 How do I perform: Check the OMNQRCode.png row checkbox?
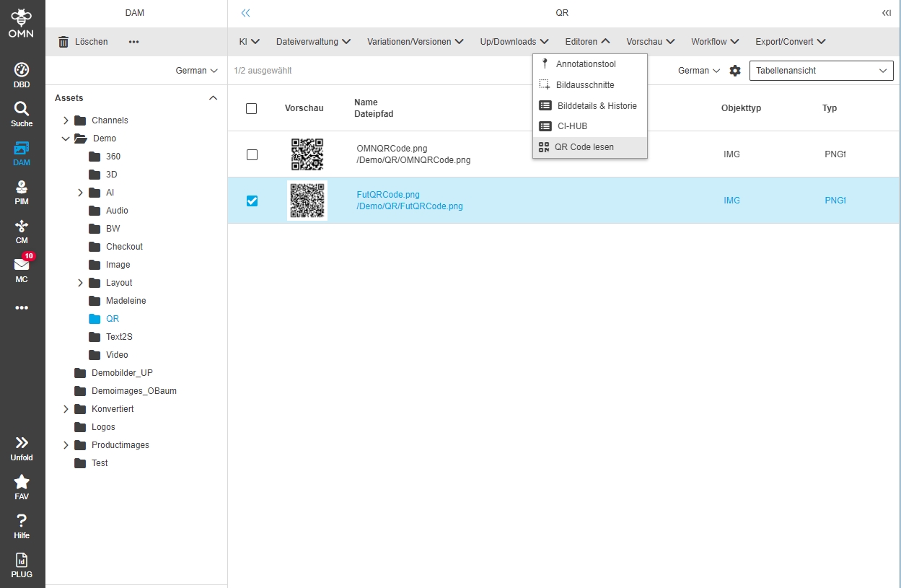coord(252,154)
